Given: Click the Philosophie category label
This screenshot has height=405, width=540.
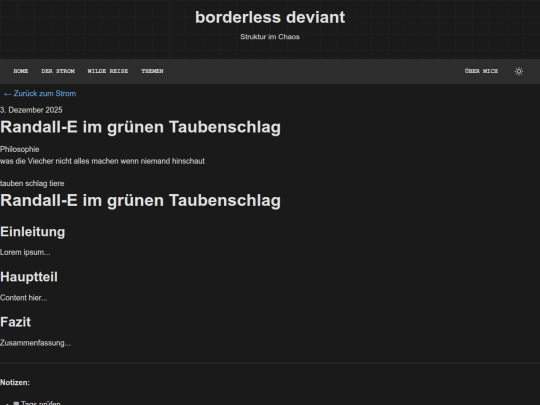Looking at the screenshot, I should 20,149.
